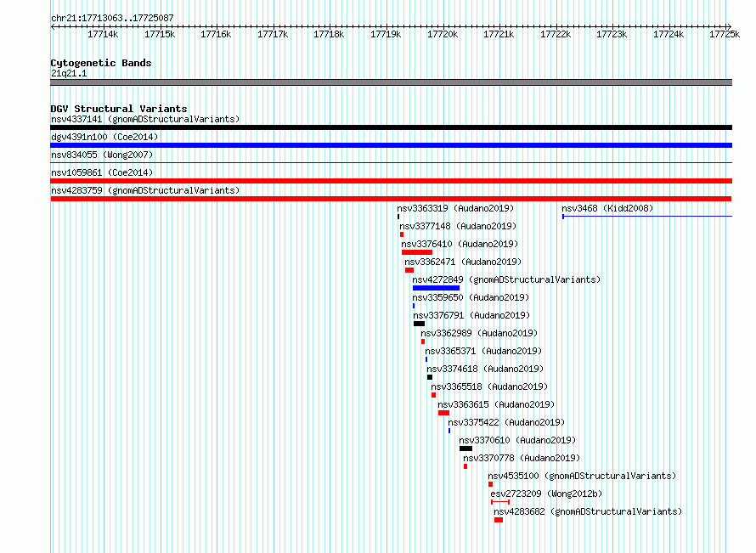Click the nsv4337141 gnomAD variant label
Screen dimensions: 756x553
pyautogui.click(x=145, y=119)
